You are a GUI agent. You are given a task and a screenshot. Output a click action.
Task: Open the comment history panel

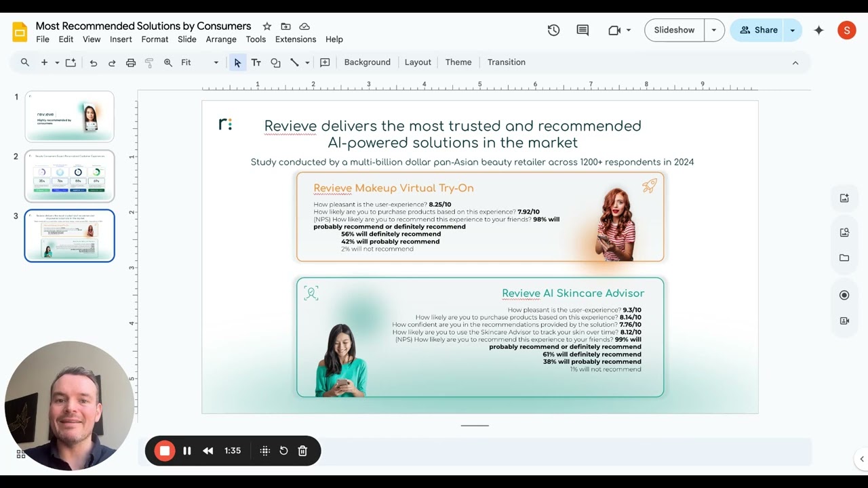[x=583, y=30]
